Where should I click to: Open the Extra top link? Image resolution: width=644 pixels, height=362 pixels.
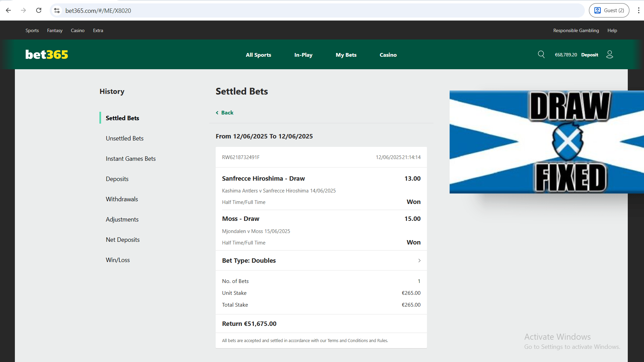pyautogui.click(x=98, y=30)
